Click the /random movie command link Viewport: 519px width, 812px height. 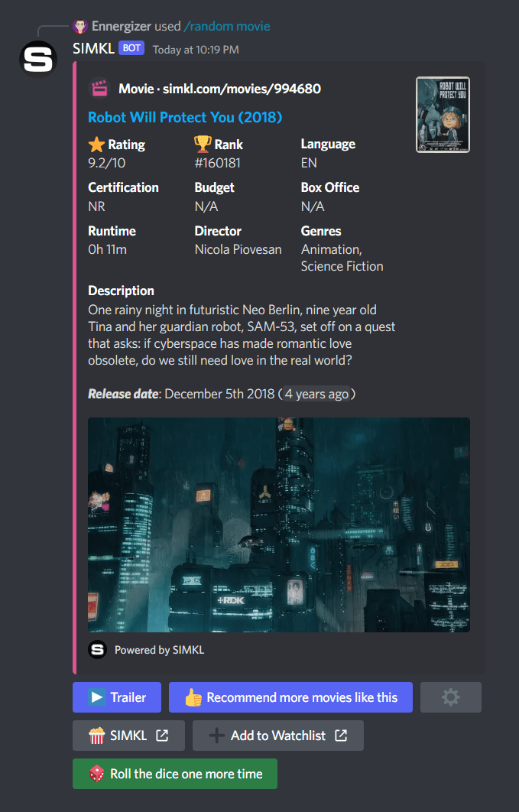(227, 27)
